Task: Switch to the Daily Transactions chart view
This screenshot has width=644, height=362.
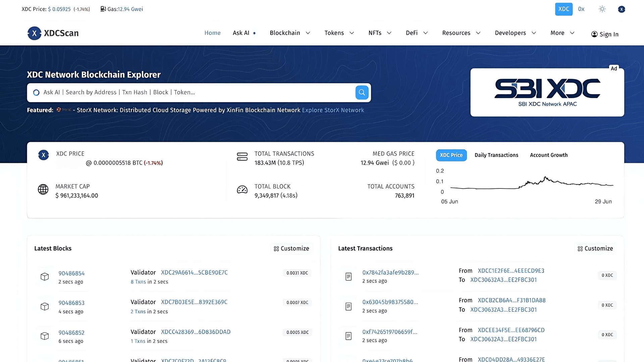Action: click(x=496, y=155)
